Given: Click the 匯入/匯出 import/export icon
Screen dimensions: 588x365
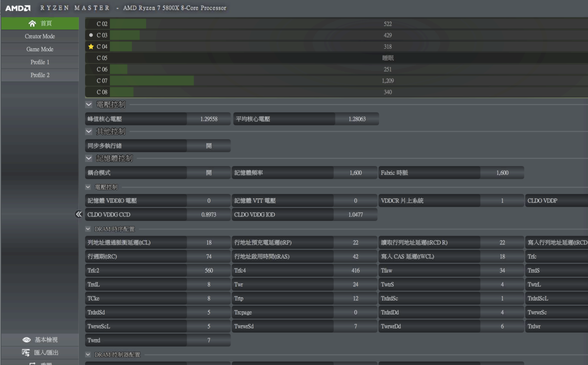Looking at the screenshot, I should (x=26, y=353).
